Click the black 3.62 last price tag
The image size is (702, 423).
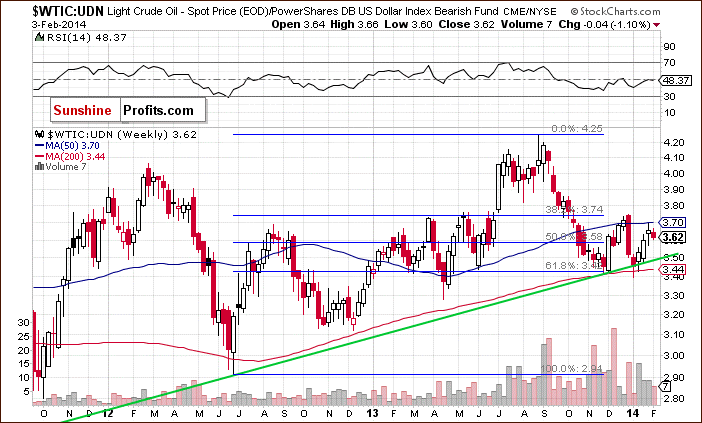[673, 237]
